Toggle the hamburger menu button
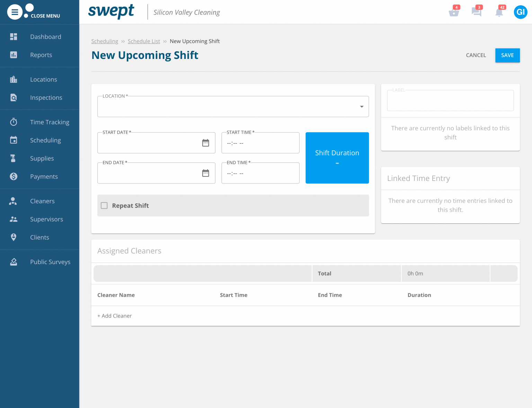Image resolution: width=532 pixels, height=408 pixels. pyautogui.click(x=15, y=12)
